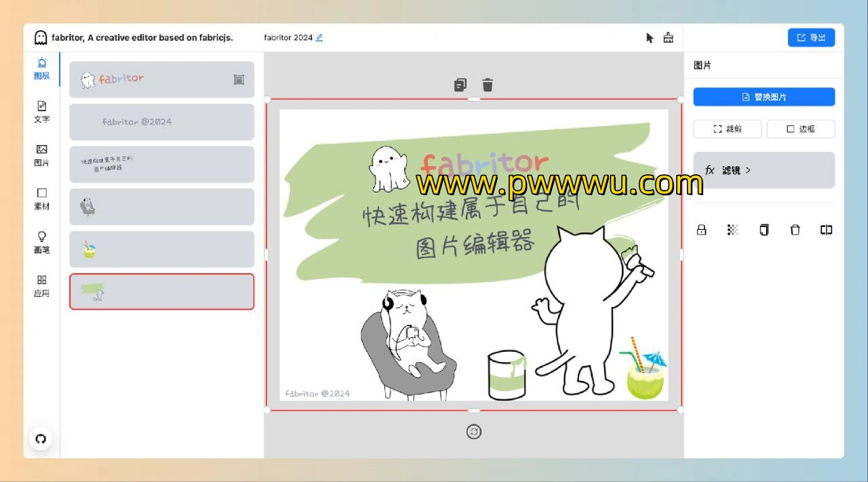Click the 导出 (Export) button
The width and height of the screenshot is (868, 482).
(x=811, y=38)
